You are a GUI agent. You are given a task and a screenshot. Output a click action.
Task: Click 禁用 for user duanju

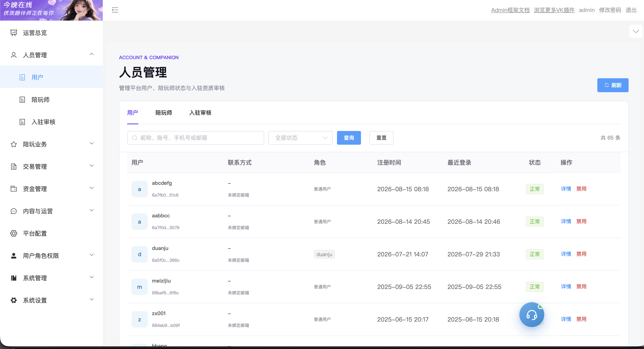[x=581, y=254]
